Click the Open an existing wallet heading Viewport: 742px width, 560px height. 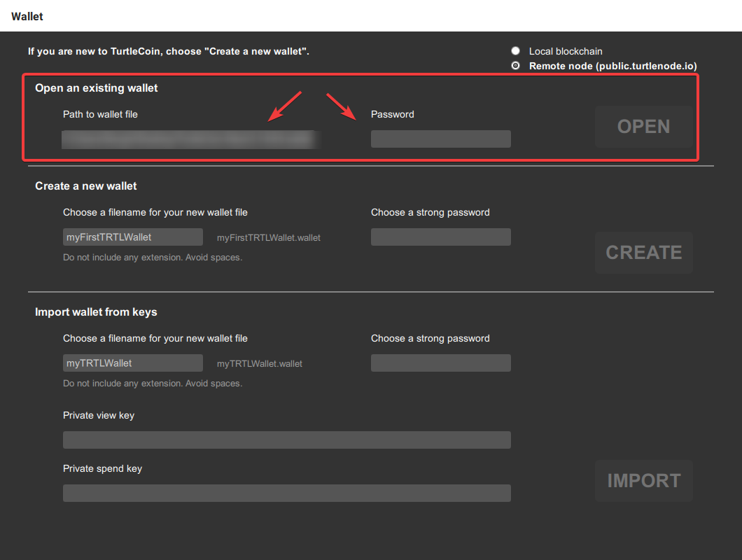[97, 88]
